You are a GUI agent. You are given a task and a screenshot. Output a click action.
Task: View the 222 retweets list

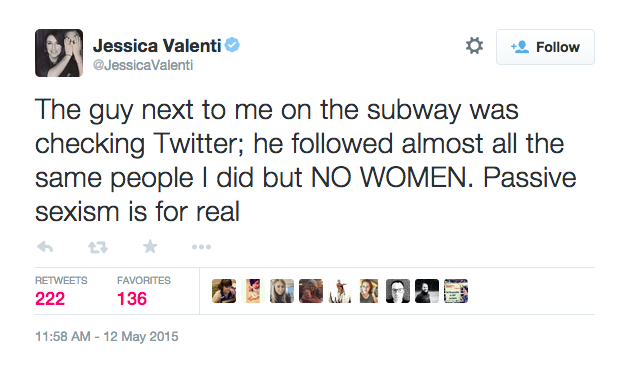click(x=61, y=292)
